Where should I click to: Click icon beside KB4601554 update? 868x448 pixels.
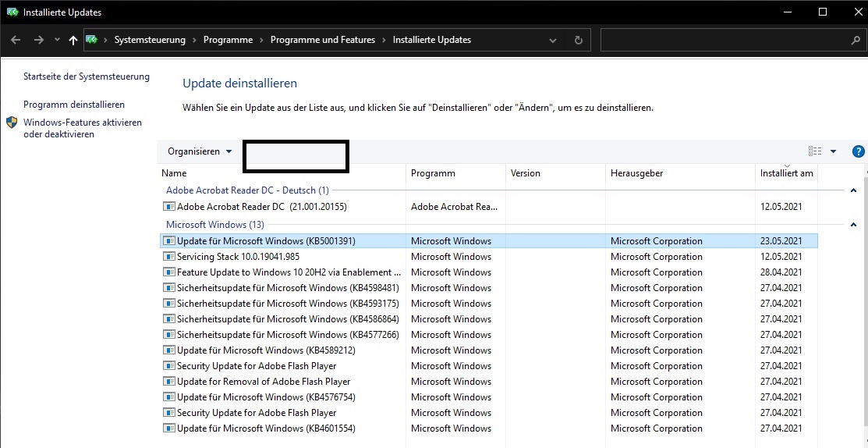click(168, 428)
